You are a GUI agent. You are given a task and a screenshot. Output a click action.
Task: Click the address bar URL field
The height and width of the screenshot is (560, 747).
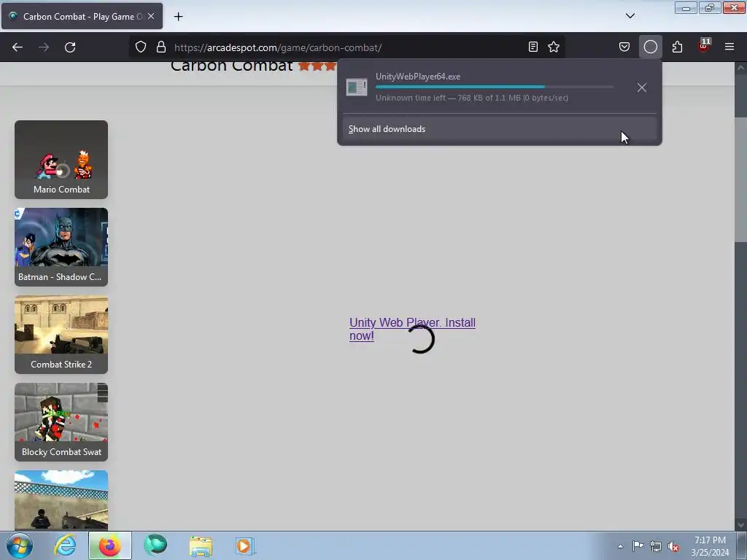[348, 47]
